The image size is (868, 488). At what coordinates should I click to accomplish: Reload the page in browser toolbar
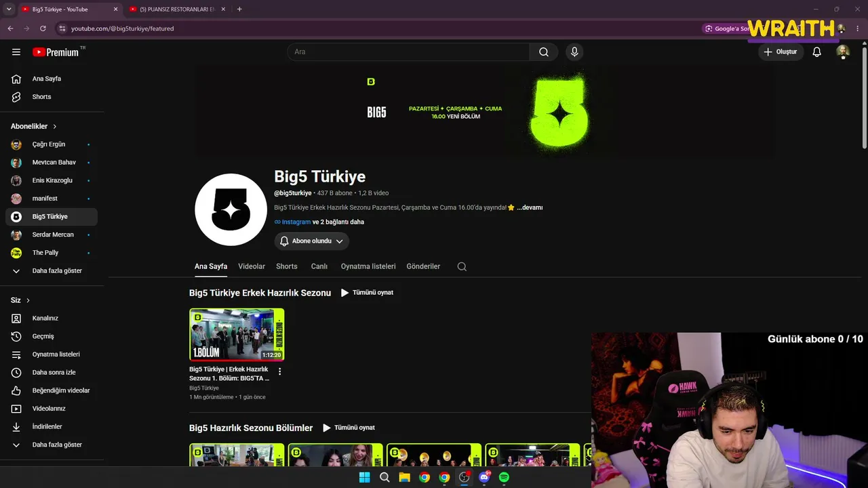click(x=43, y=28)
